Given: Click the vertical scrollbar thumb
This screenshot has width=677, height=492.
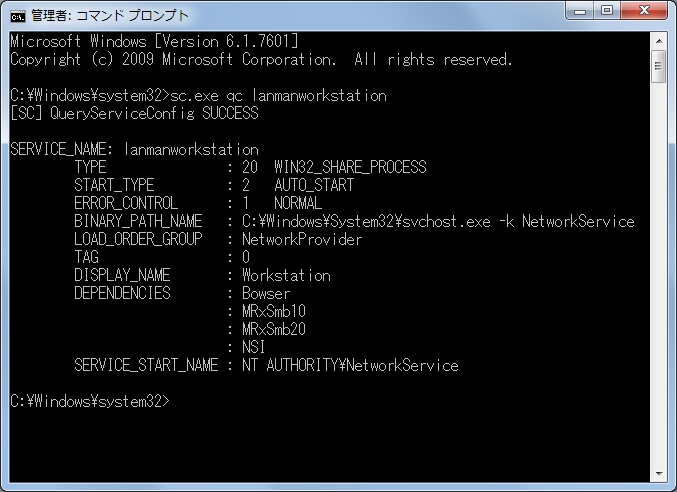Looking at the screenshot, I should point(659,66).
